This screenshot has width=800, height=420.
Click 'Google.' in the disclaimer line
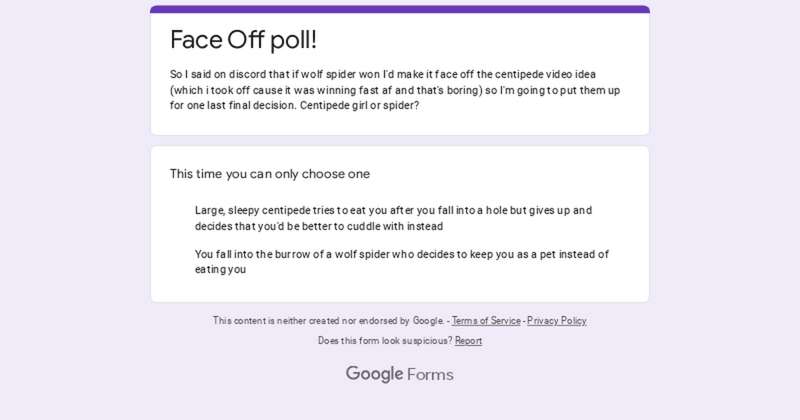[429, 321]
